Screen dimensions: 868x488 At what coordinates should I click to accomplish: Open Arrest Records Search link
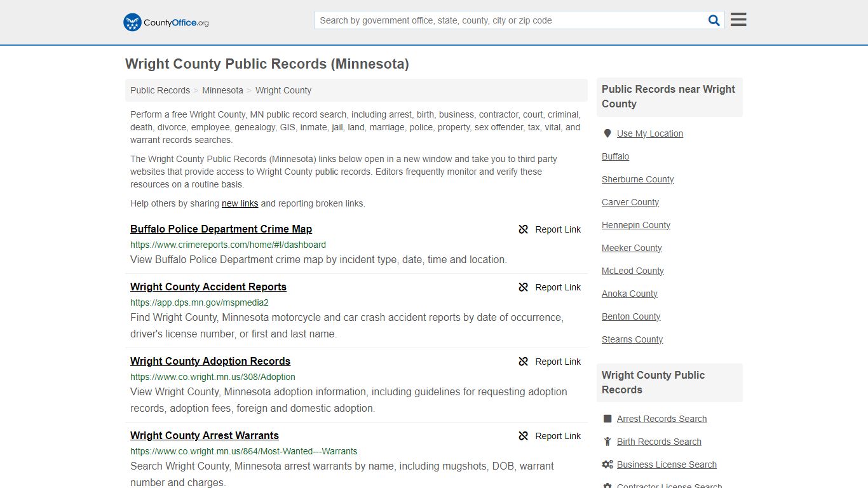(x=661, y=419)
